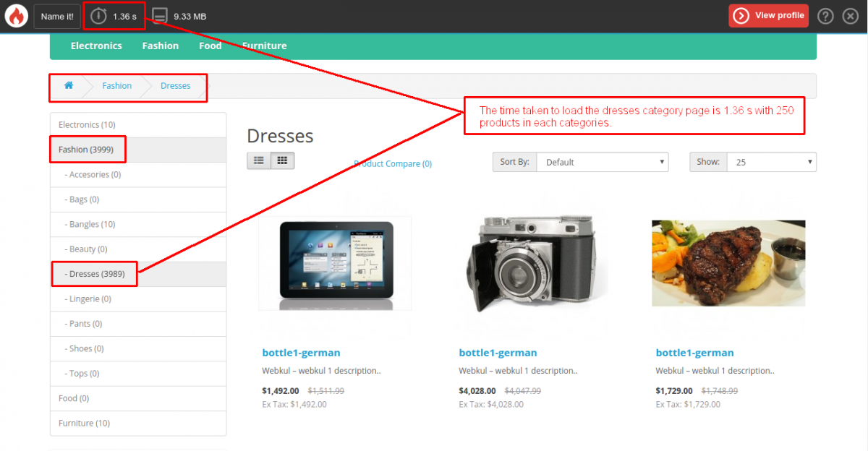Image resolution: width=868 pixels, height=451 pixels.
Task: Switch products to list view
Action: click(258, 160)
